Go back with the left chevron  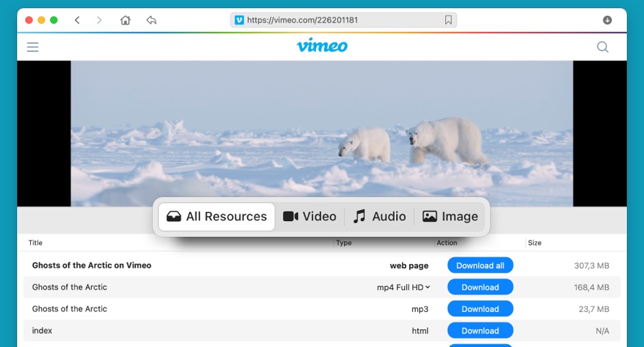coord(77,20)
